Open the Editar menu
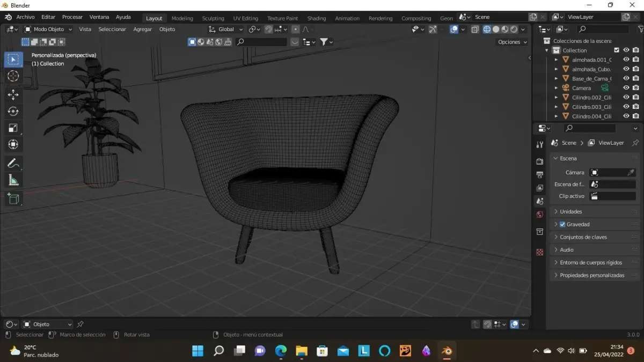Image resolution: width=644 pixels, height=362 pixels. coord(48,17)
